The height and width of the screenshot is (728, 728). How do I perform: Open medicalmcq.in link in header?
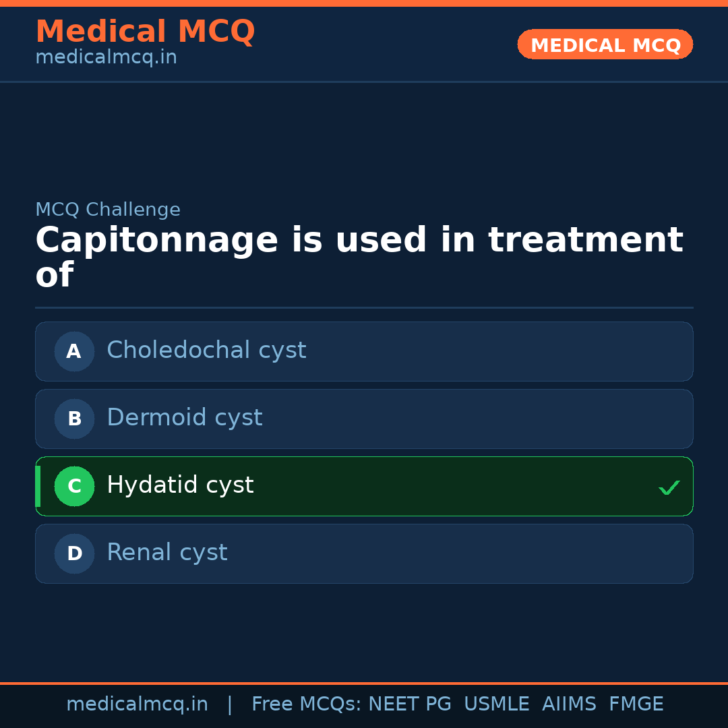pyautogui.click(x=106, y=58)
